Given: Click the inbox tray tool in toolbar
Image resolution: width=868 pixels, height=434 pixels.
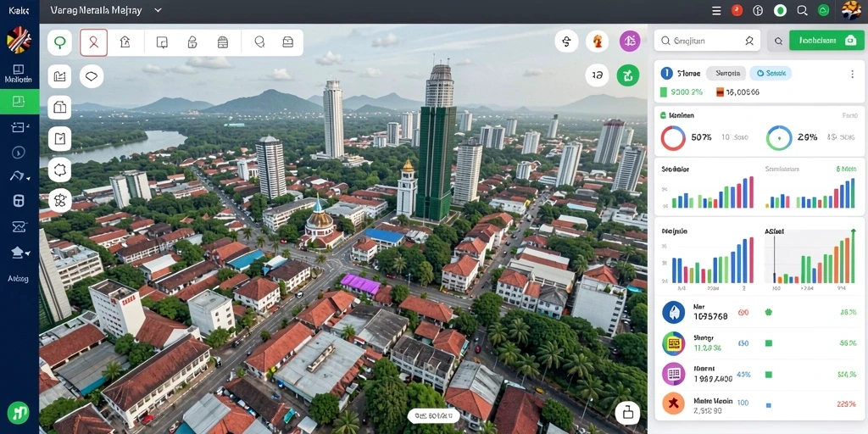Looking at the screenshot, I should [288, 42].
